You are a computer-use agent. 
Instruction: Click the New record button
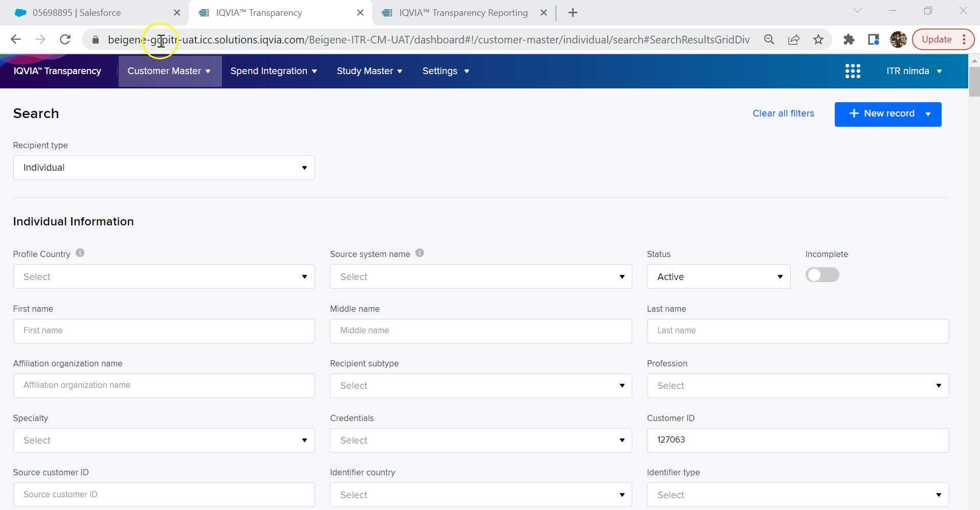click(x=881, y=114)
